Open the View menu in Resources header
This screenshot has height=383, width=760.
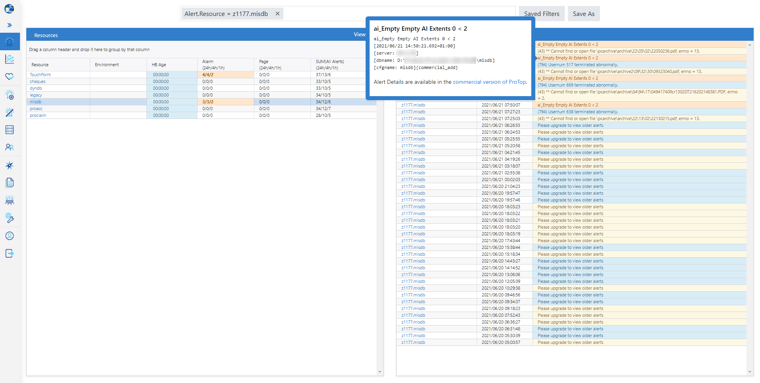(360, 34)
